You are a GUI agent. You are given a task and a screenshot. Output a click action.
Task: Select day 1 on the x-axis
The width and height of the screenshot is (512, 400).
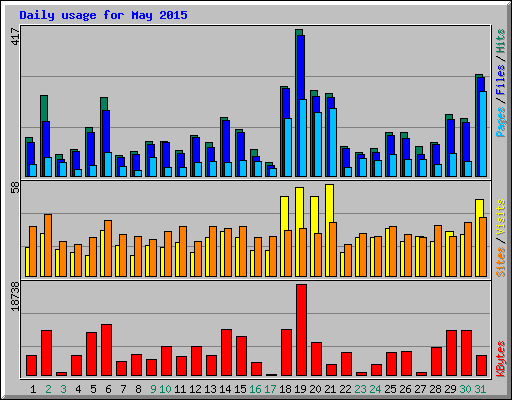coord(33,389)
